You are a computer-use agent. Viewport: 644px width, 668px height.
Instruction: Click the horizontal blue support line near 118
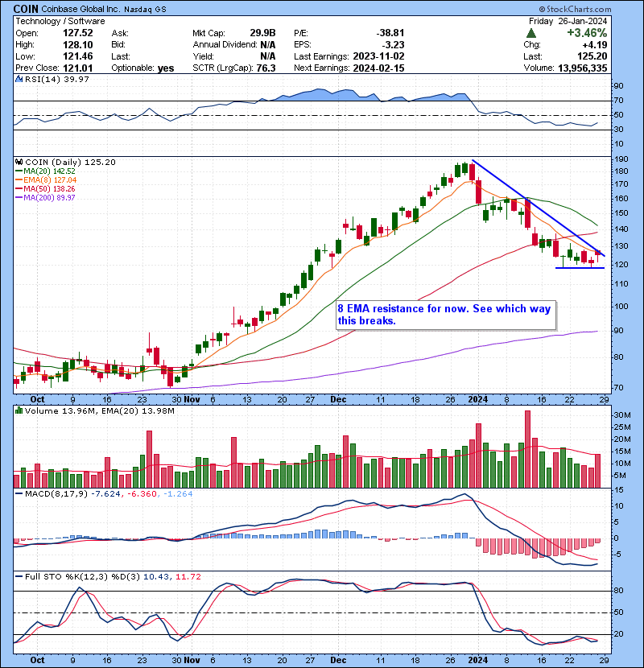[x=580, y=268]
